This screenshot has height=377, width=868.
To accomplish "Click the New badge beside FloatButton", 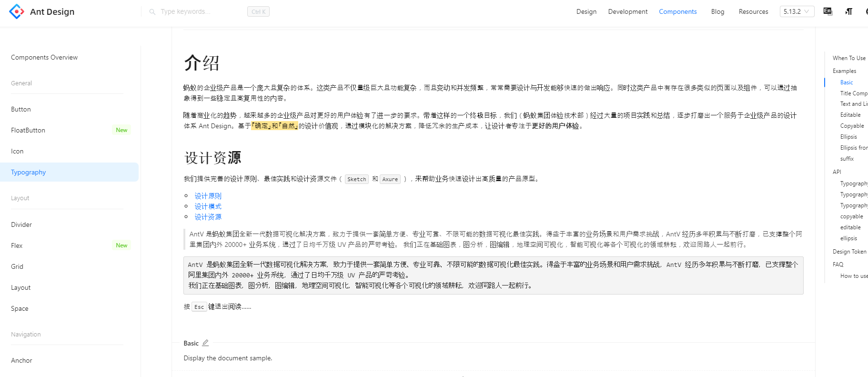I will click(x=121, y=130).
